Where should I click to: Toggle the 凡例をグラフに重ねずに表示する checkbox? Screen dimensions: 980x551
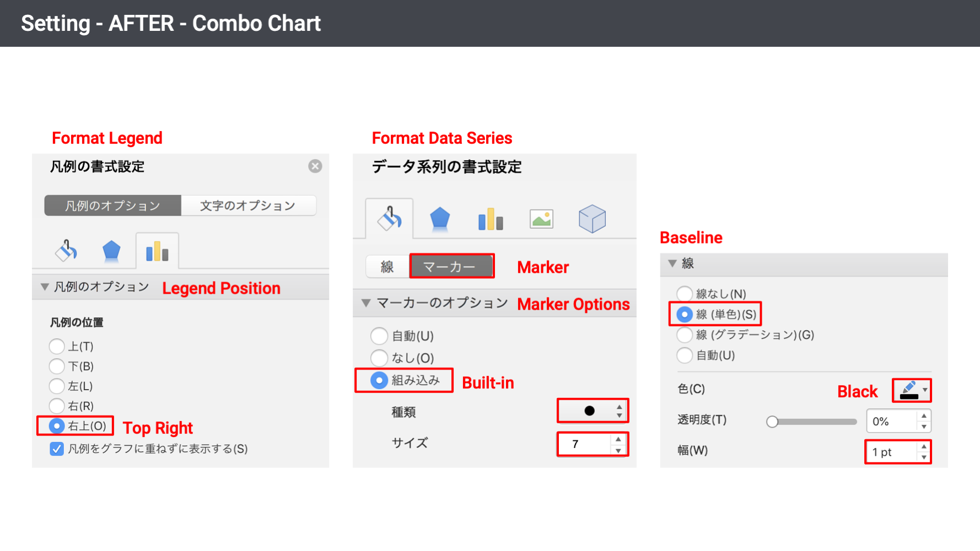click(x=57, y=449)
